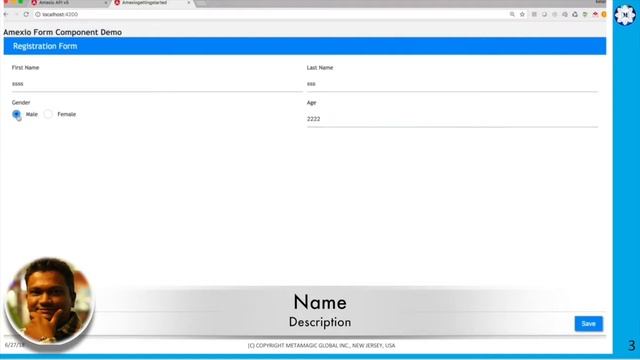The height and width of the screenshot is (360, 640).
Task: Select the Female radio button
Action: [x=48, y=114]
